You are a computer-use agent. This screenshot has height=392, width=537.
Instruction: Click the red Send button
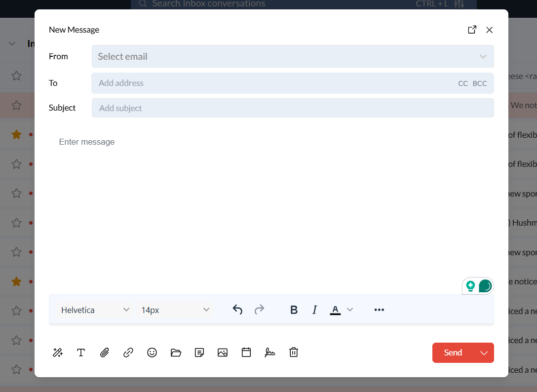tap(453, 353)
